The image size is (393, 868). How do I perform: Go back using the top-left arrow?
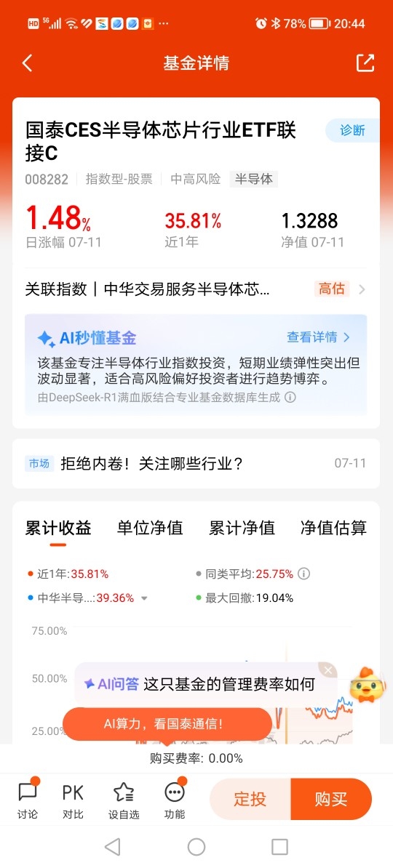pos(27,63)
